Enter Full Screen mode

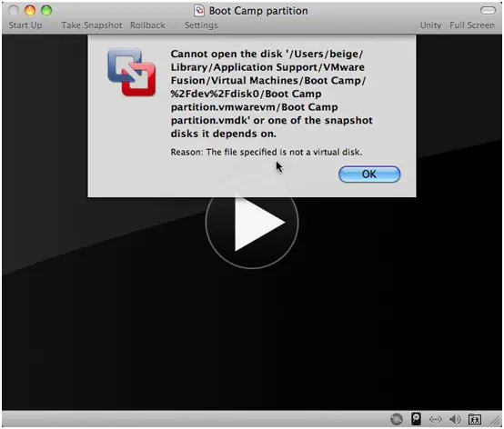(472, 25)
